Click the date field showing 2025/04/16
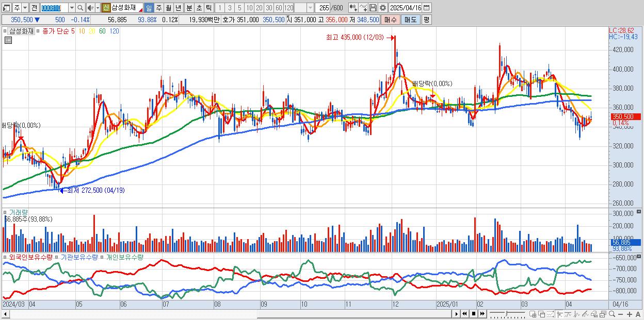The image size is (644, 320). 405,8
